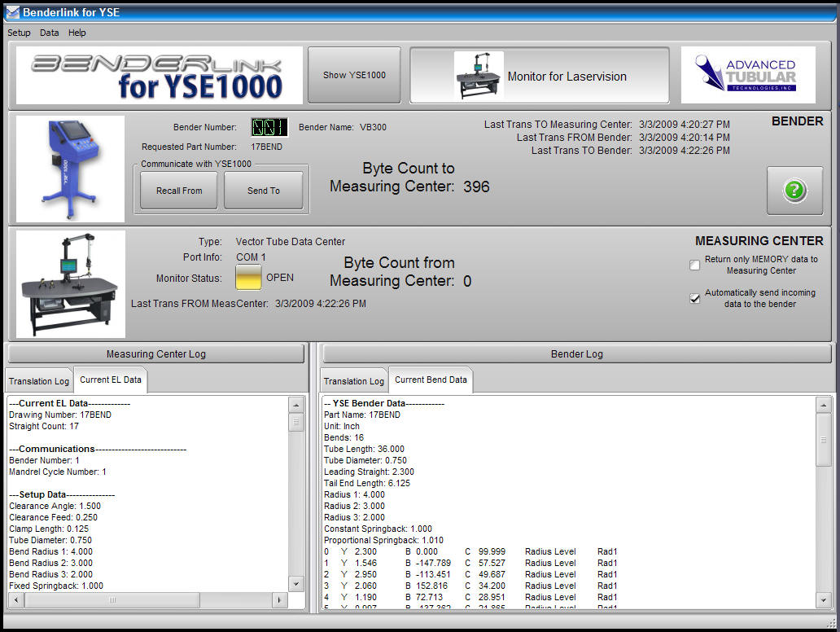Select the Current Bend Data tab
840x632 pixels.
coord(431,380)
